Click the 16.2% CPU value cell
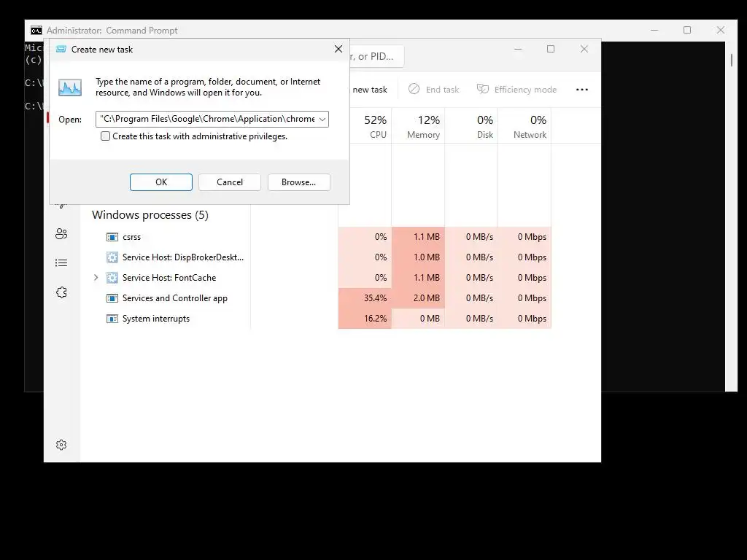The height and width of the screenshot is (560, 747). 365,319
